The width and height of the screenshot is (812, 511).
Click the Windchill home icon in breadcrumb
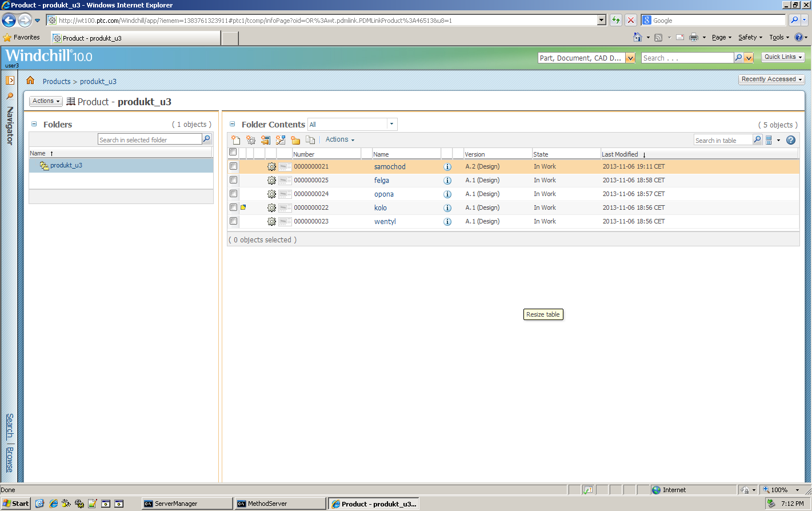[30, 81]
